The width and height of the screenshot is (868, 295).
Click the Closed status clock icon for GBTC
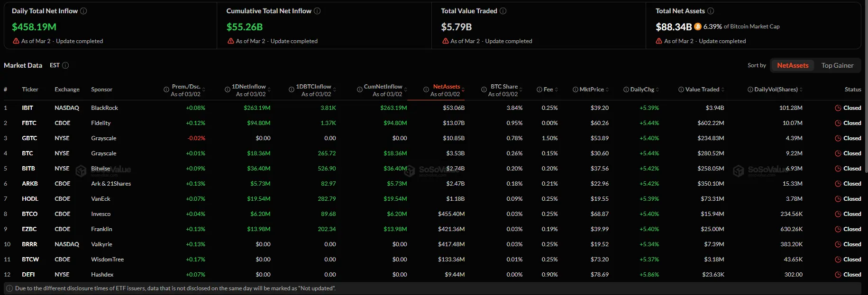coord(838,138)
